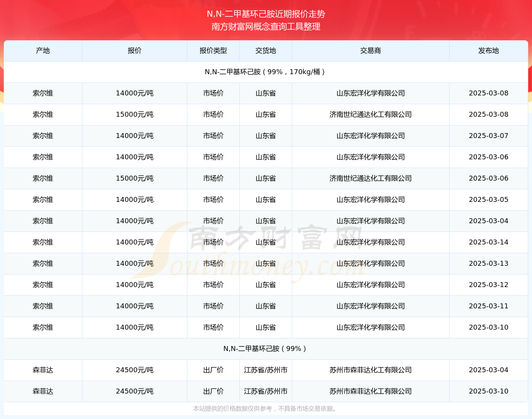Image resolution: width=532 pixels, height=419 pixels.
Task: Click 森菲达 in the 2025-03-04 苏州 row
Action: pos(43,370)
